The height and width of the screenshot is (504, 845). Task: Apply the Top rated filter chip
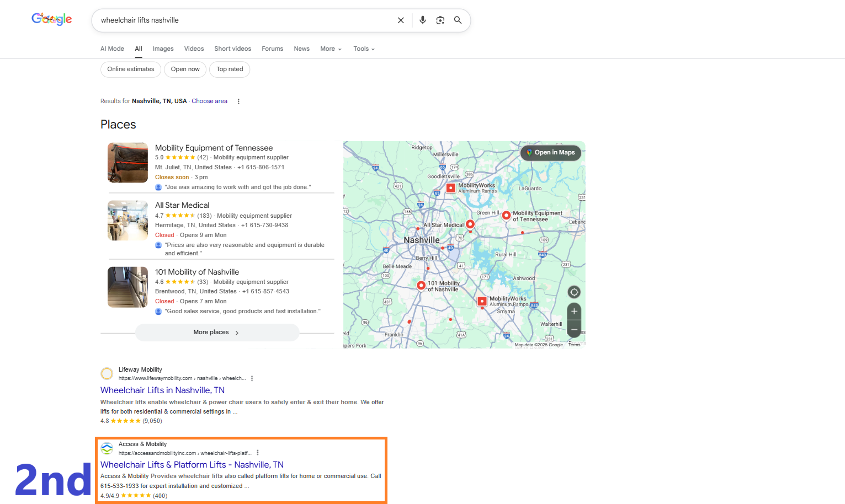(x=230, y=69)
